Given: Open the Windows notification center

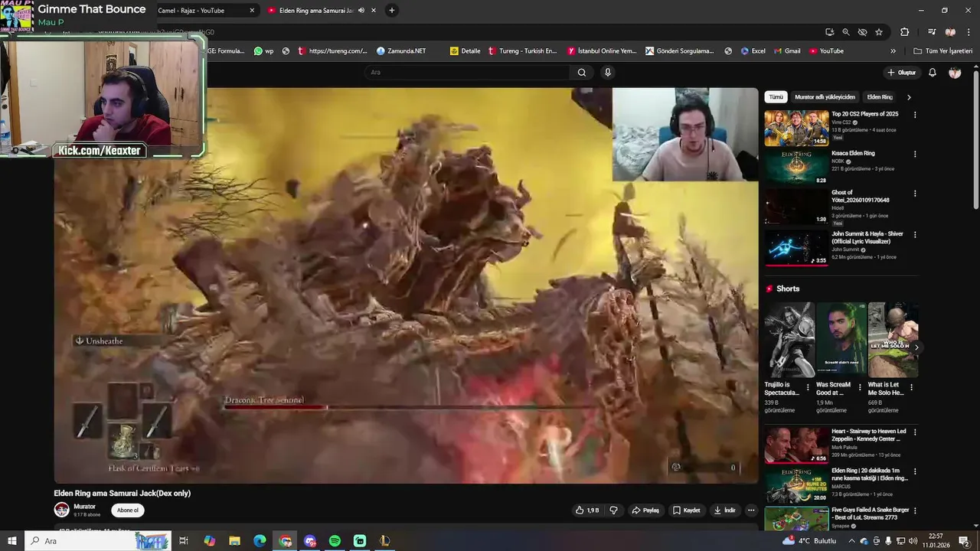Looking at the screenshot, I should (x=964, y=541).
